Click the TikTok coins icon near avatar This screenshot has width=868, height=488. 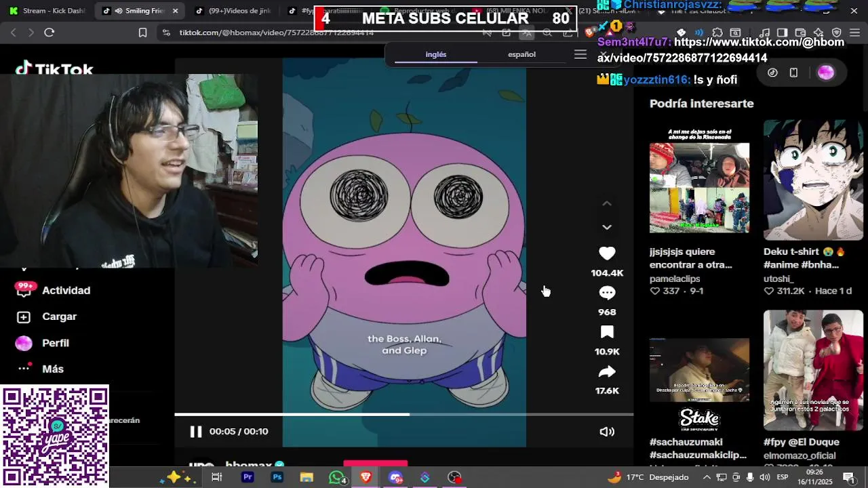coord(772,73)
